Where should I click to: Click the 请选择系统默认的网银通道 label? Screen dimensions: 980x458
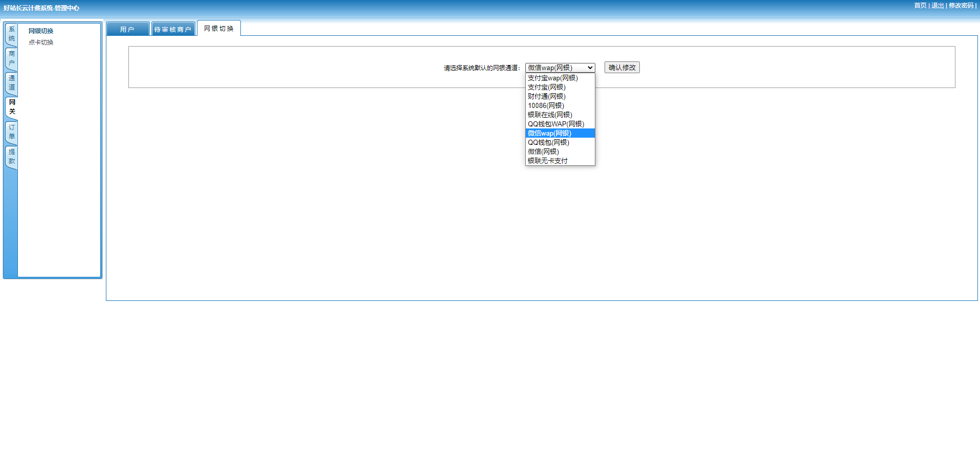tap(482, 68)
